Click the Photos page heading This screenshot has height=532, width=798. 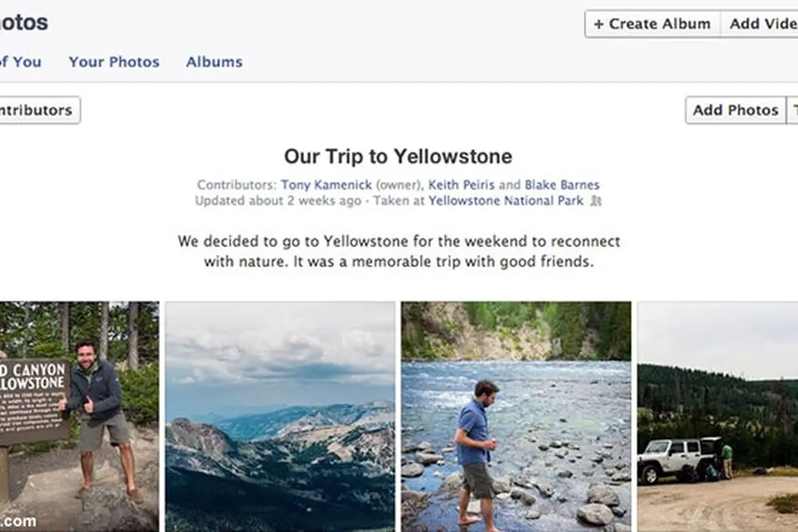(x=24, y=23)
